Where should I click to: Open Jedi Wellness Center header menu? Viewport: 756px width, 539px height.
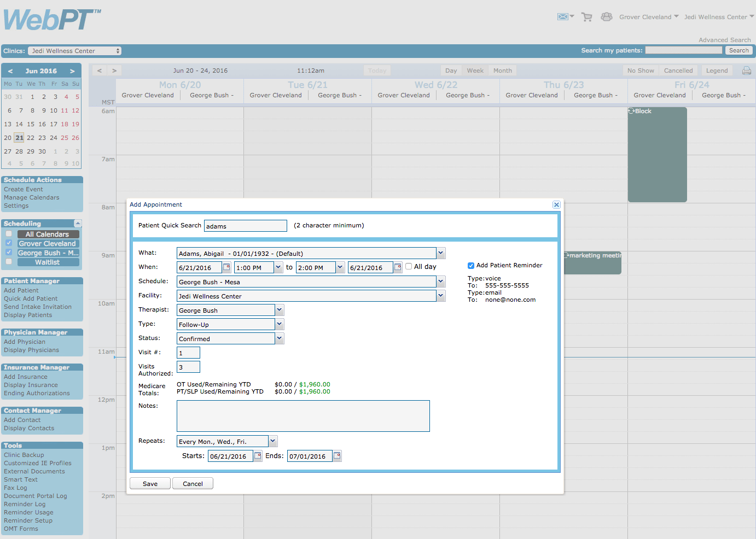pos(719,17)
